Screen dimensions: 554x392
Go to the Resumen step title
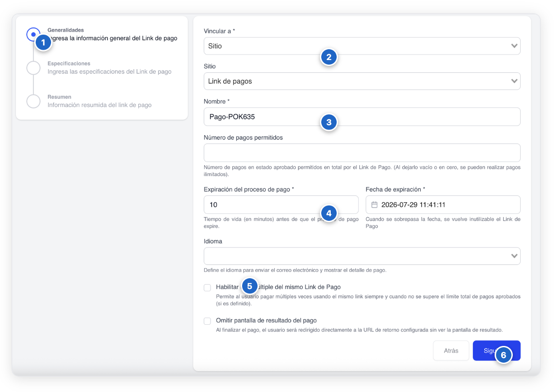click(59, 97)
